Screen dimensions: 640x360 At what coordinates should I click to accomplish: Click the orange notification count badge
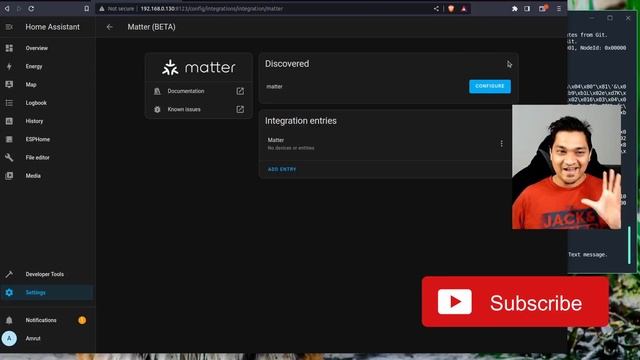coord(82,320)
